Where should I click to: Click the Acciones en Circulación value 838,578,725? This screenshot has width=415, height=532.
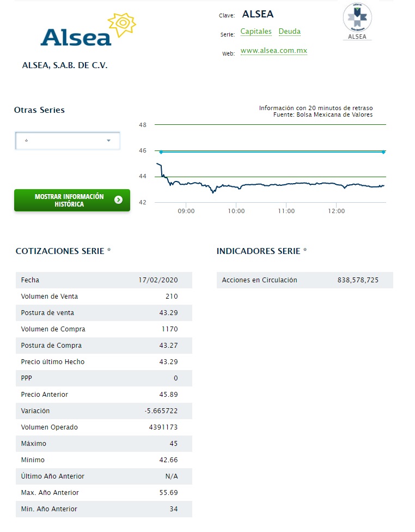[x=358, y=280]
